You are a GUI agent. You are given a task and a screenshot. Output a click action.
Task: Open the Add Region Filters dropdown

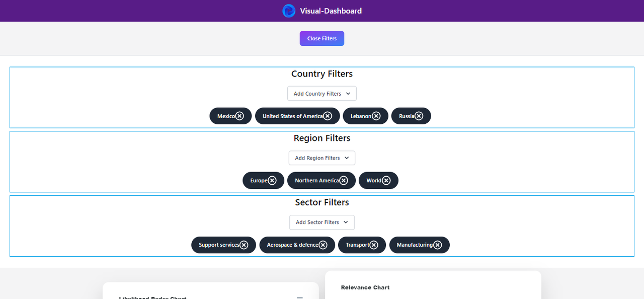pyautogui.click(x=322, y=158)
